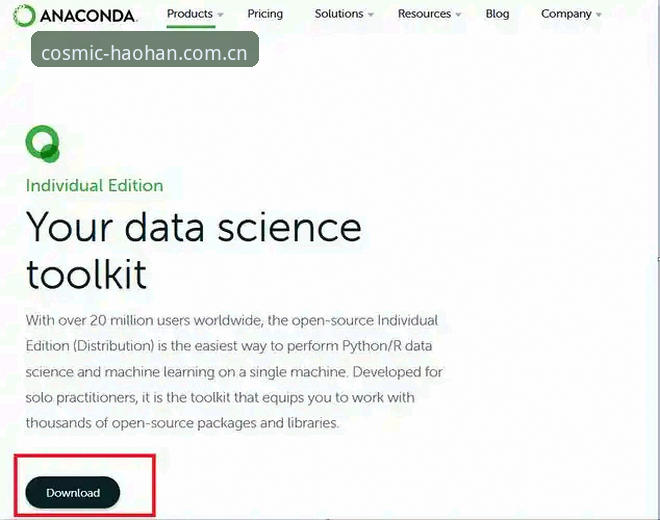
Task: Click the paragraph mentioning 20 million users
Action: click(234, 371)
